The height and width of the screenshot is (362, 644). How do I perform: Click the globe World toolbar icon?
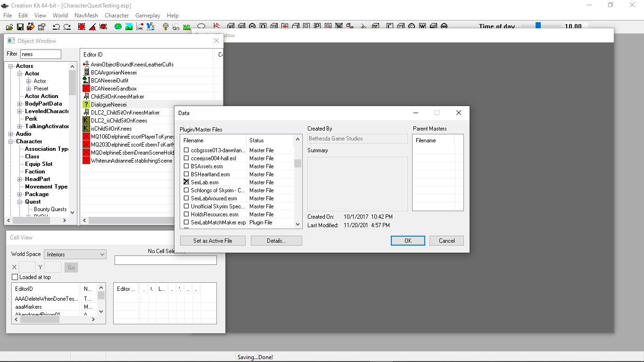click(x=117, y=27)
